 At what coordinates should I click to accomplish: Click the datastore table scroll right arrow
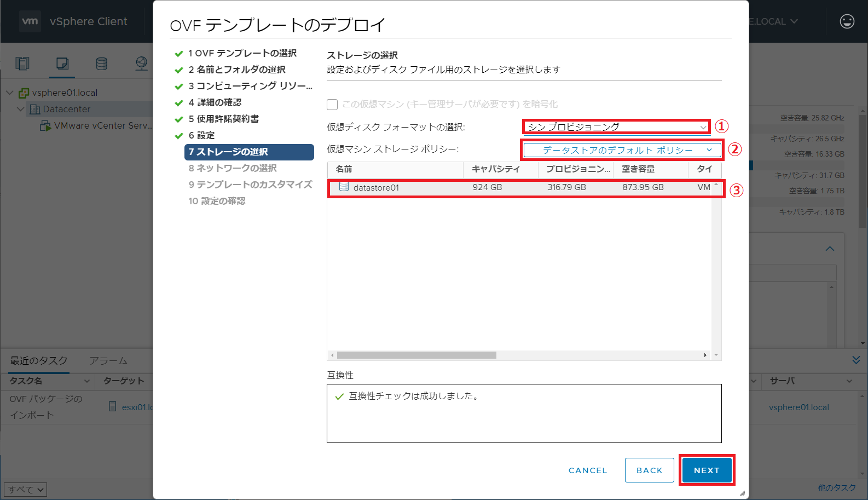pos(705,355)
